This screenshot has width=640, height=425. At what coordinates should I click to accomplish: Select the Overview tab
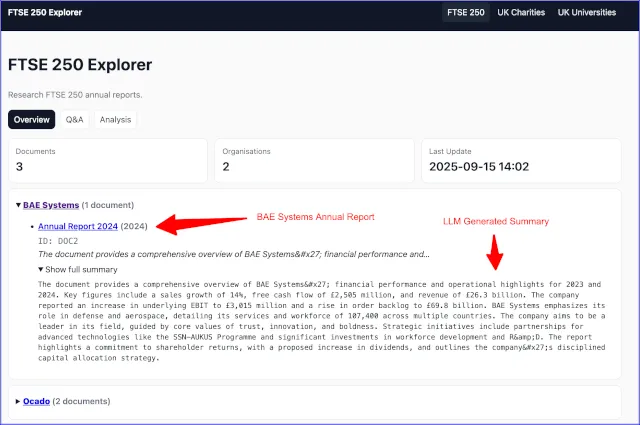point(31,120)
